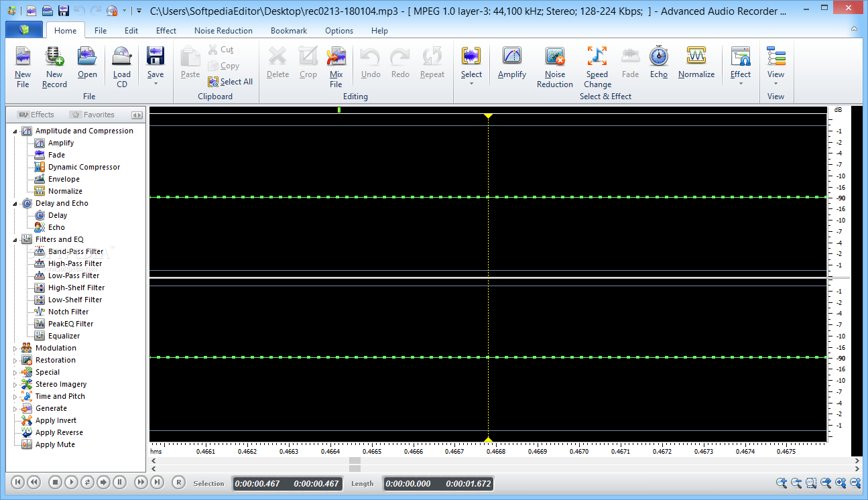Expand the Stereo Imagery tree node
Screen dimensions: 868x500
point(15,385)
